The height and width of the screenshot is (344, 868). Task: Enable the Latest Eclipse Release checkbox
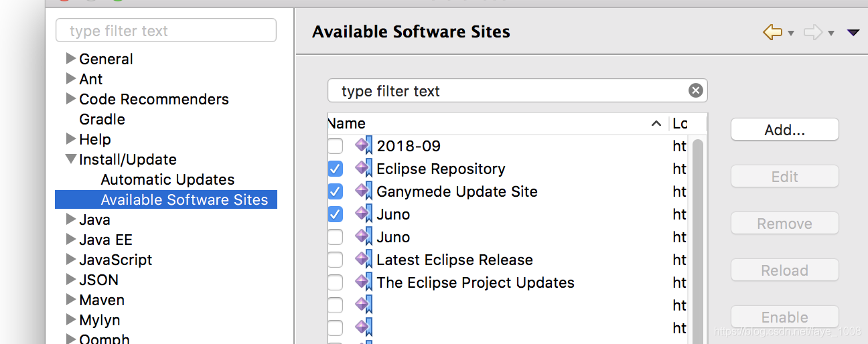coord(336,260)
